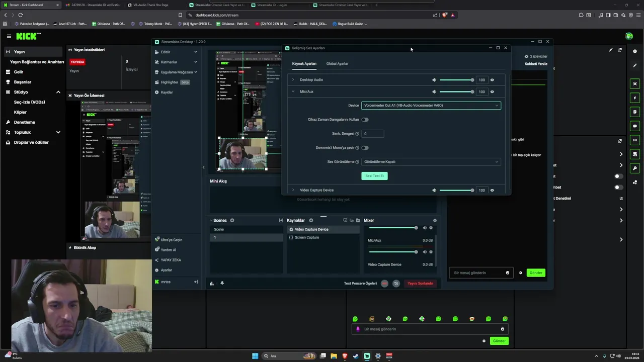Click the Brave browser taskbar icon
The width and height of the screenshot is (644, 362).
pos(345,356)
